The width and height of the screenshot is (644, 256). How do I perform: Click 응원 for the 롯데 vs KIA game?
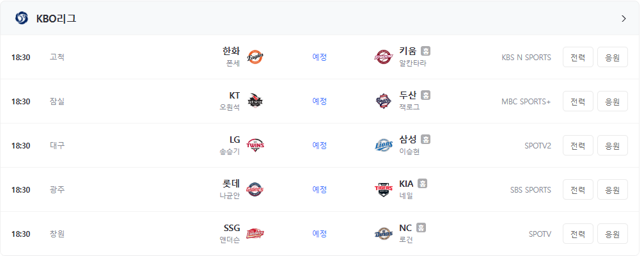click(x=613, y=189)
